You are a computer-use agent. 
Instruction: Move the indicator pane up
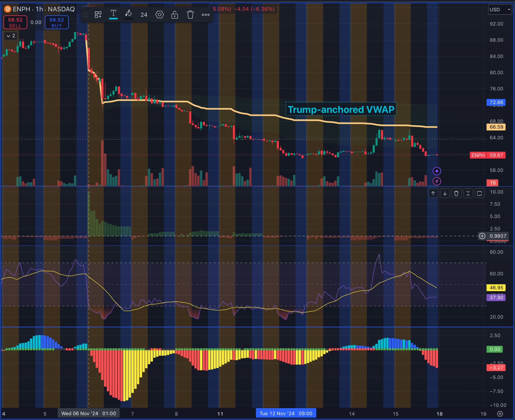433,193
